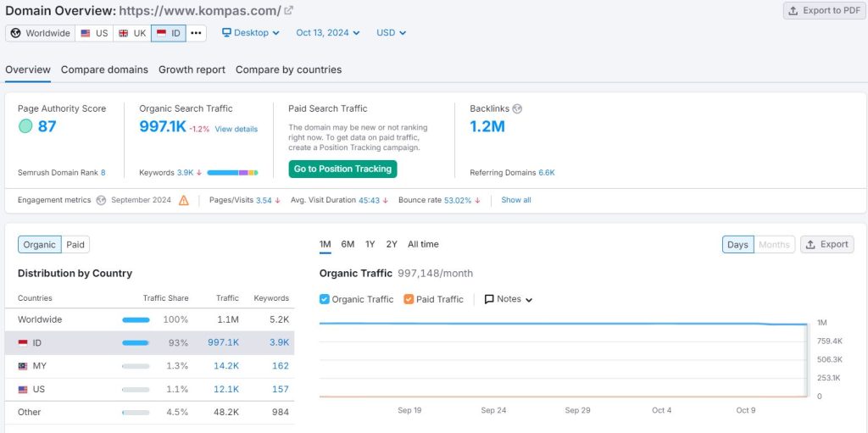
Task: Click the Bounce rate 53.02% value
Action: point(458,201)
